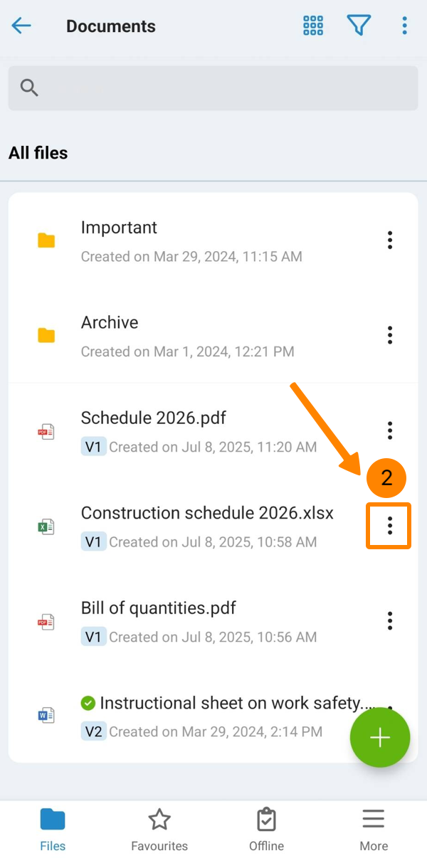Viewport: 427px width, 868px height.
Task: Switch to the Favourites tab
Action: 159,830
